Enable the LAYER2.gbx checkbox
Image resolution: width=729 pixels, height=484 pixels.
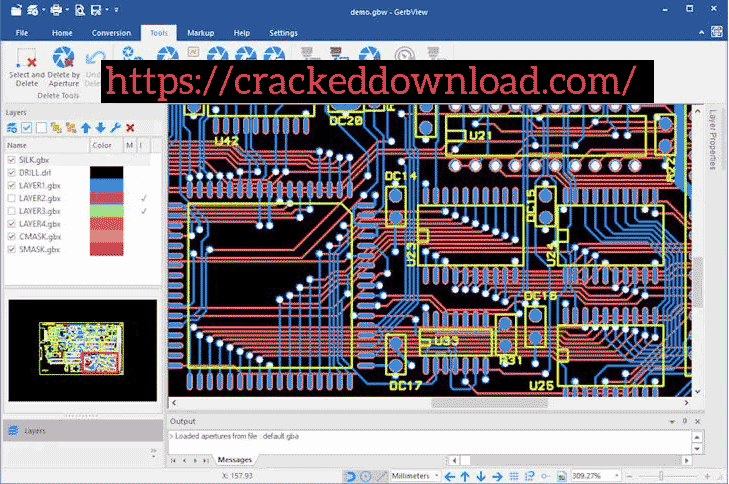pos(11,198)
